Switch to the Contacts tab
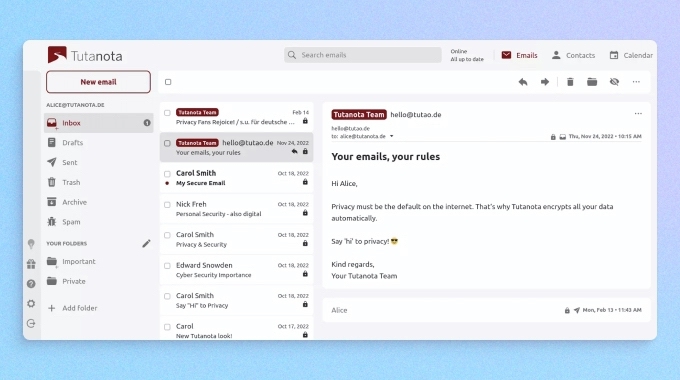680x380 pixels. [573, 56]
